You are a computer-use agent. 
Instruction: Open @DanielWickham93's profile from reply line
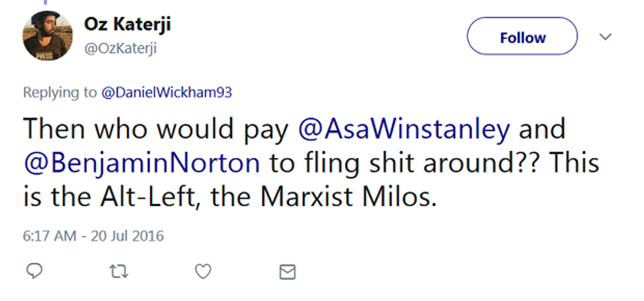tap(166, 93)
